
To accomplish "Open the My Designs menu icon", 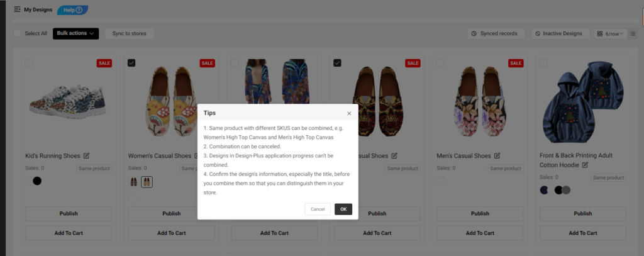I will click(17, 9).
